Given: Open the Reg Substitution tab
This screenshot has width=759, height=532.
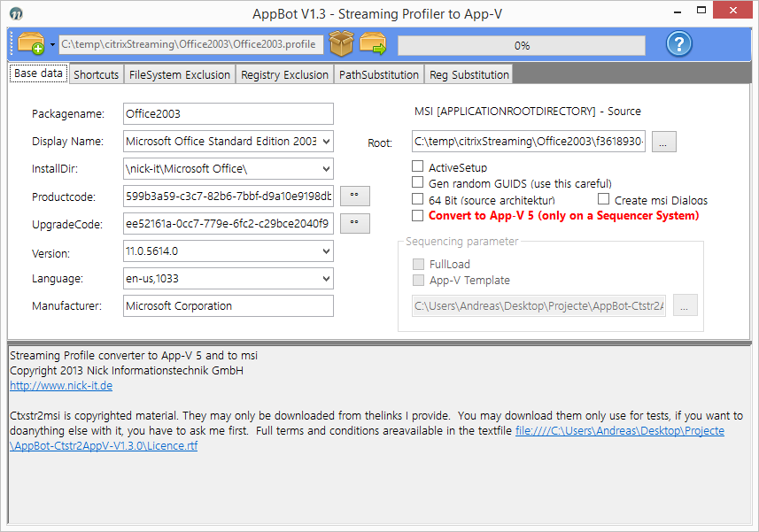Looking at the screenshot, I should (x=469, y=74).
